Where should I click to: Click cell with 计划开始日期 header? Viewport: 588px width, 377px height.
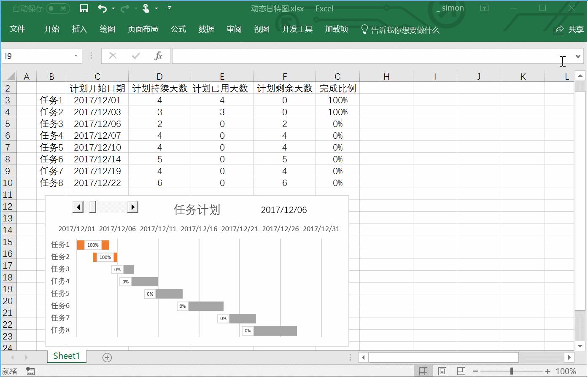pos(97,88)
